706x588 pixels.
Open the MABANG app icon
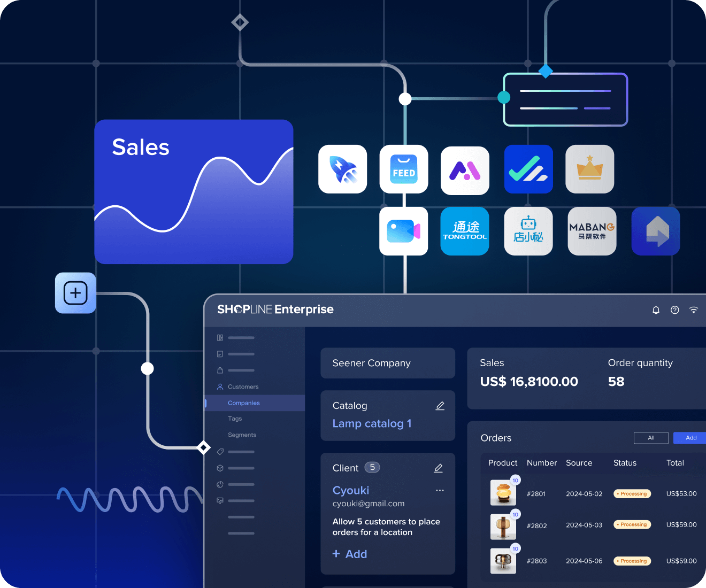[592, 231]
